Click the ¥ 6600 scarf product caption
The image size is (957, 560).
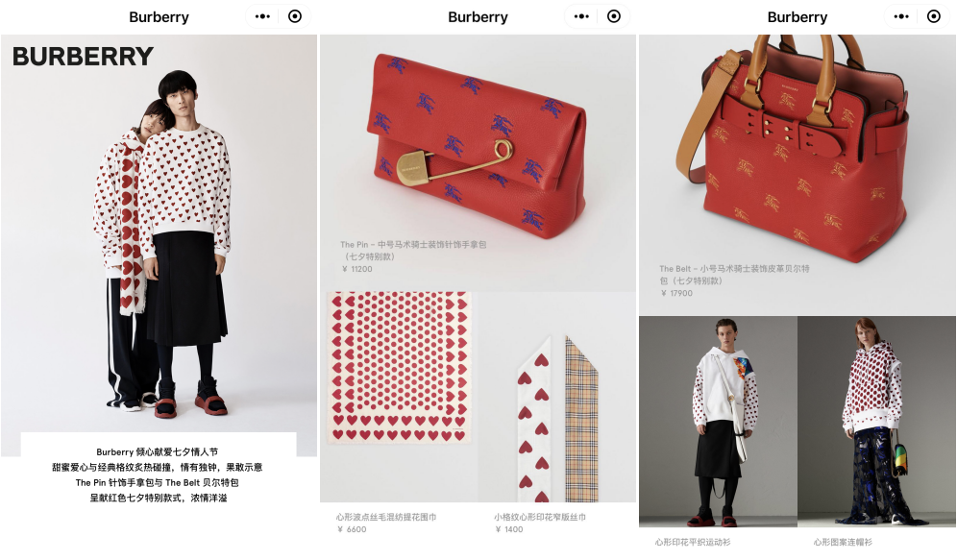(385, 523)
